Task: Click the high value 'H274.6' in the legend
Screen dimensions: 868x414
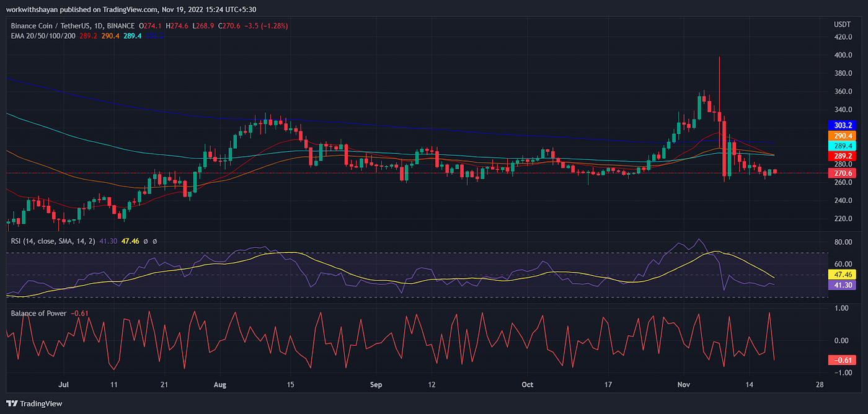Action: point(176,26)
